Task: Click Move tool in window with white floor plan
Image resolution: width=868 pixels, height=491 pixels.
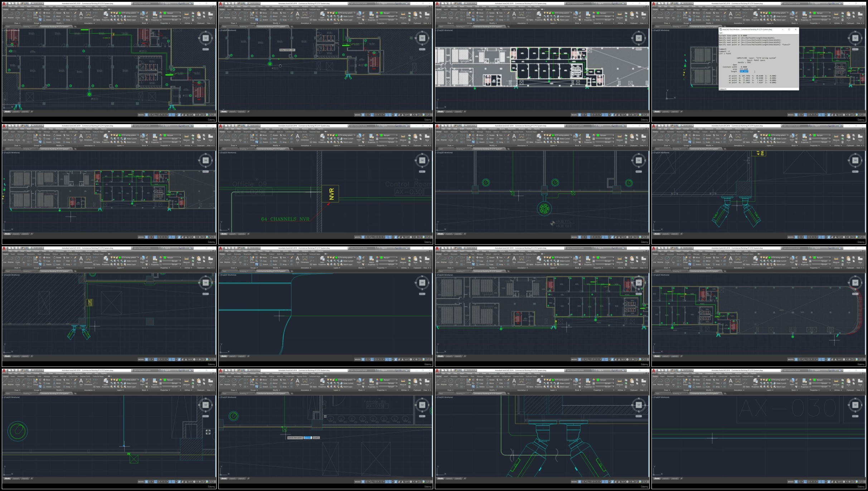Action: click(x=479, y=13)
